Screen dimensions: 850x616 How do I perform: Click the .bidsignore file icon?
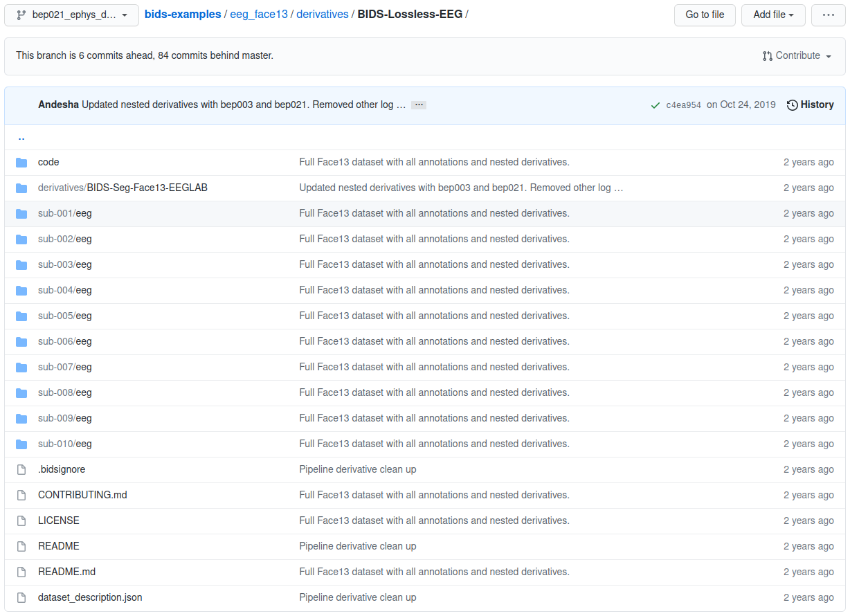[x=21, y=470]
